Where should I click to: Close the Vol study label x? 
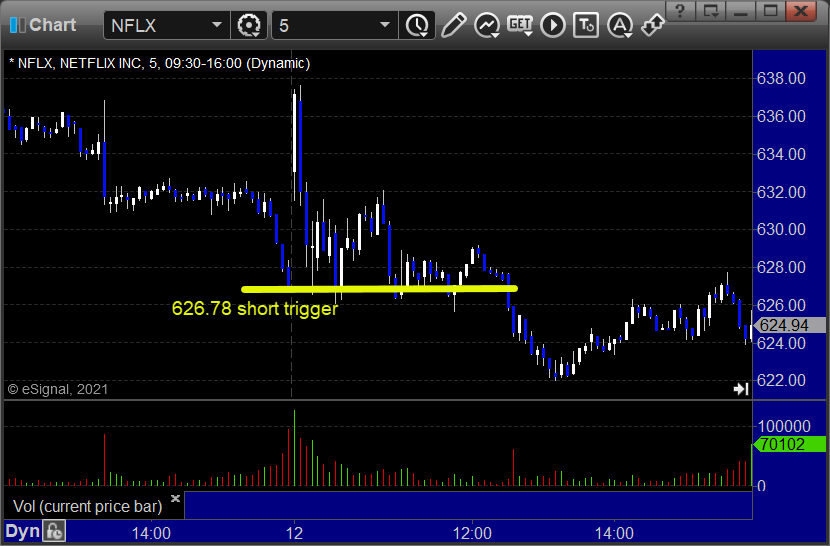(x=176, y=498)
